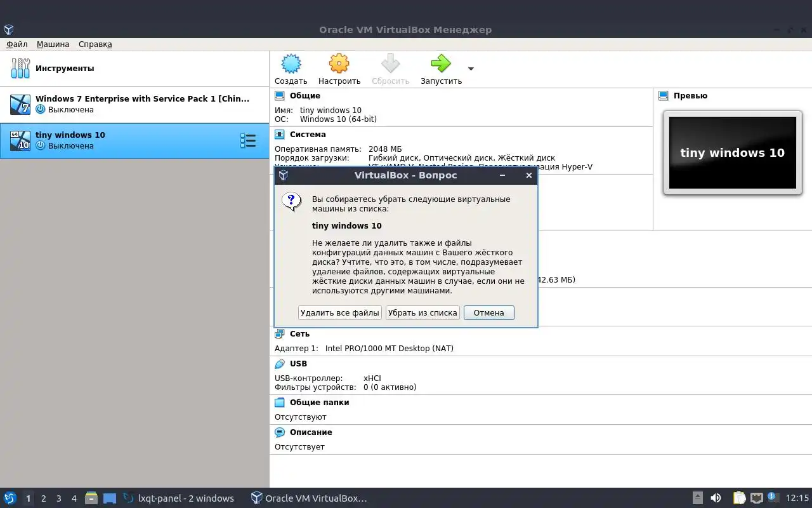This screenshot has height=508, width=812.
Task: Click the clipboard tray icon
Action: tap(740, 498)
